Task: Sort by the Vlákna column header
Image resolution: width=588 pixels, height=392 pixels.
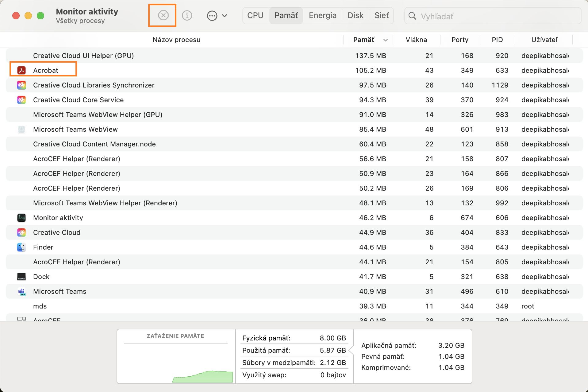Action: pos(416,40)
